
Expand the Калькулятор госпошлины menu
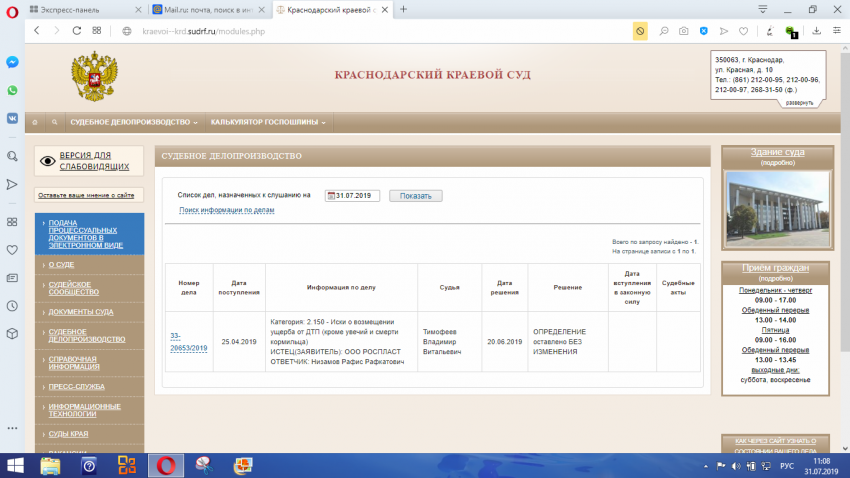(x=268, y=122)
